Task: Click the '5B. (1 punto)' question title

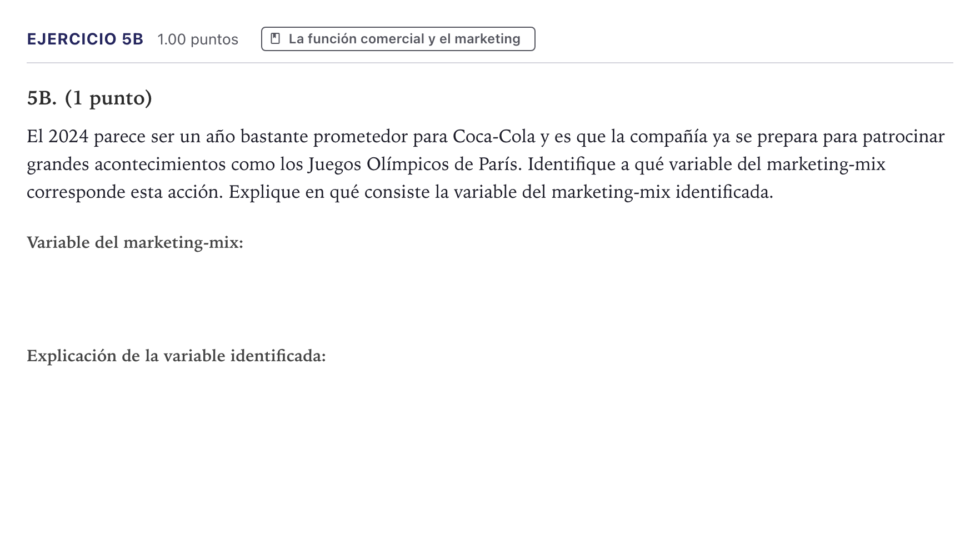Action: pos(89,98)
